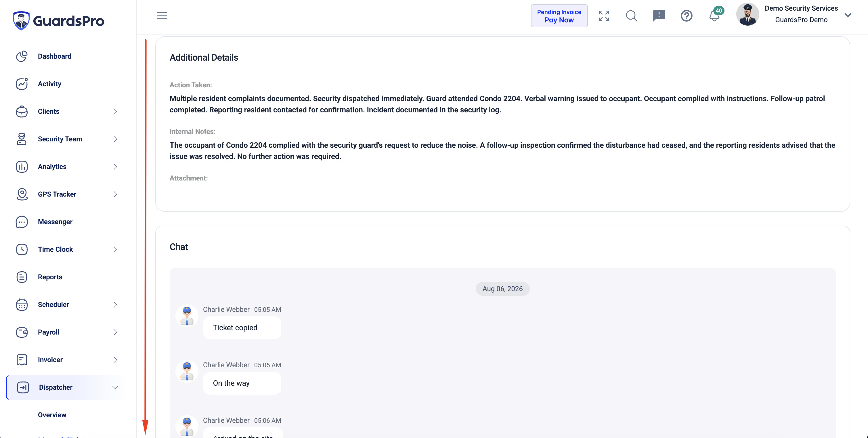Click Charlie Webber's avatar beside Ticket copied
The height and width of the screenshot is (438, 868).
[187, 316]
